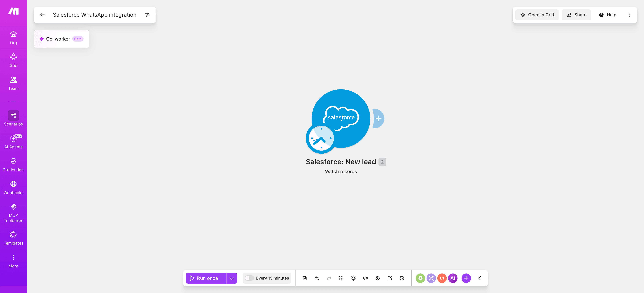Add a favorite app with purple plus
Image resolution: width=644 pixels, height=293 pixels.
click(x=466, y=278)
